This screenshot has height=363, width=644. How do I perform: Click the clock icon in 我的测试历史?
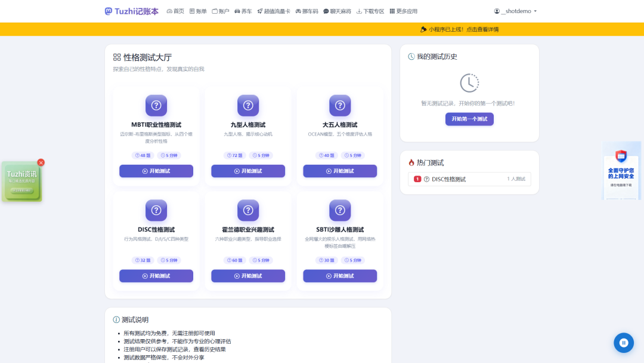coord(469,83)
